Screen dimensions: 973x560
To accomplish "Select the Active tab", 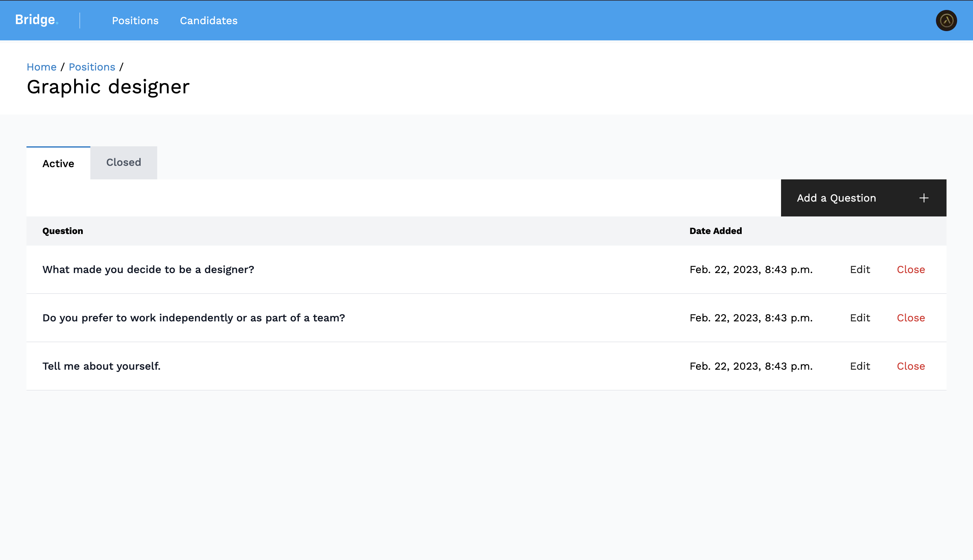I will [58, 163].
